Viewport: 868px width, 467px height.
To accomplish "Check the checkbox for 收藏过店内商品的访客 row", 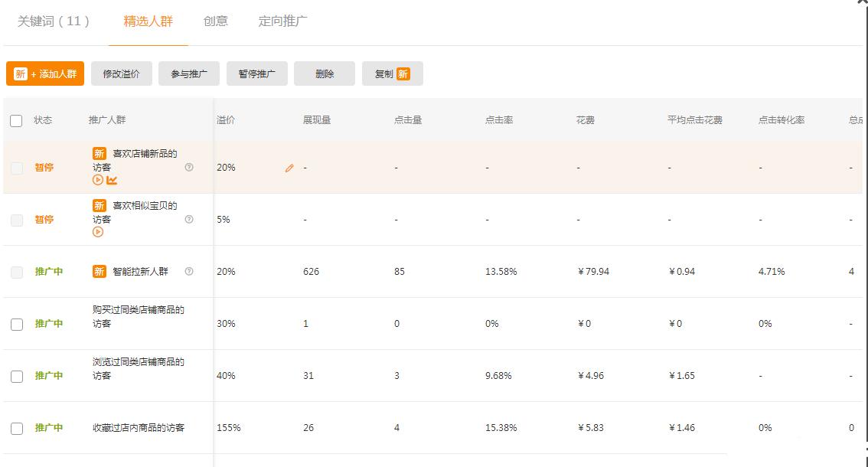I will 17,428.
